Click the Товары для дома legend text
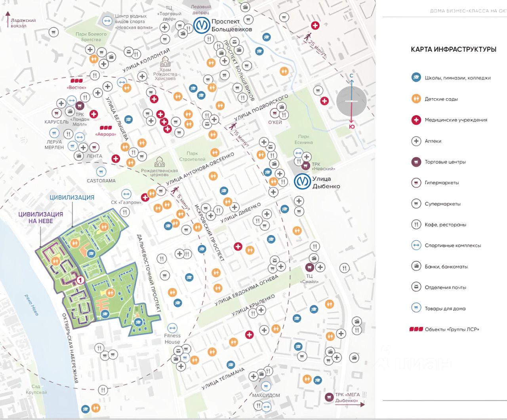This screenshot has height=420, width=507. 445,308
